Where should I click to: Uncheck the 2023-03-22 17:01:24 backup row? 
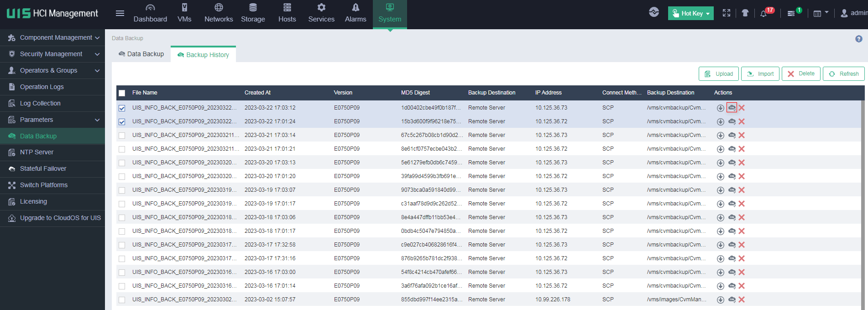(x=122, y=122)
